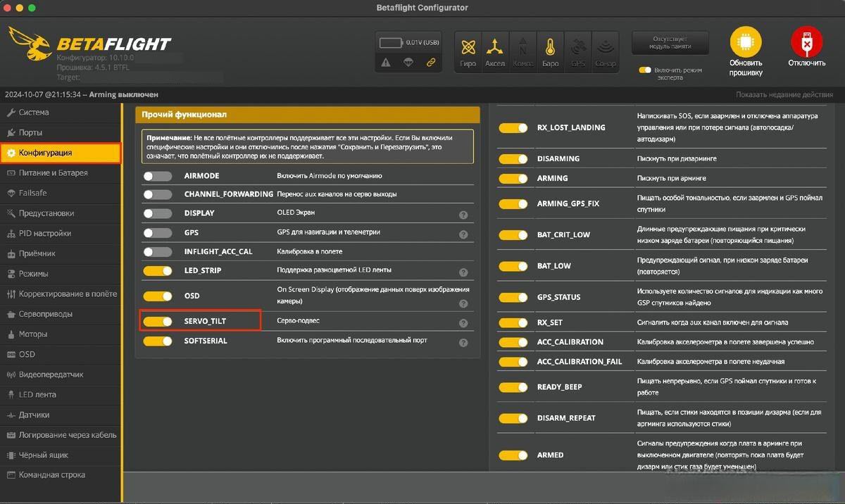The height and width of the screenshot is (504, 845).
Task: Go to the Питание и Батарея tab
Action: pos(61,172)
